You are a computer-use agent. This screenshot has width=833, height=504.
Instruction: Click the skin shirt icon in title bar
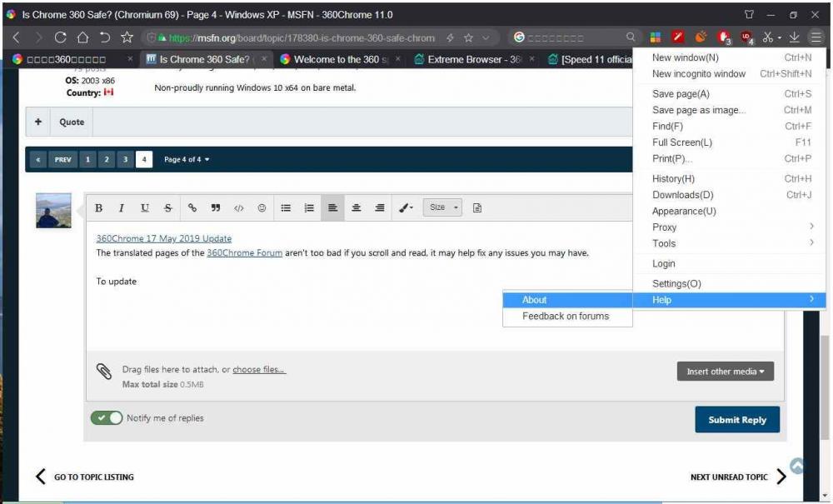point(749,15)
